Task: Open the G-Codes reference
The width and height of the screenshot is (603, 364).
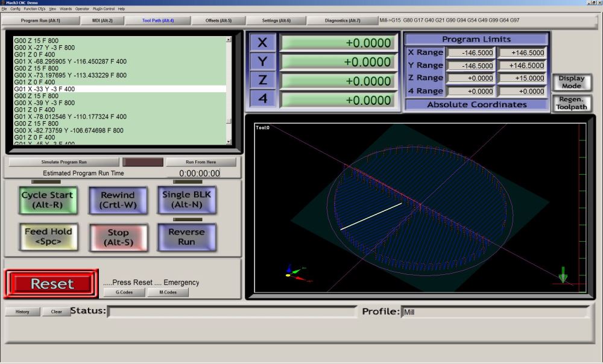Action: 124,292
